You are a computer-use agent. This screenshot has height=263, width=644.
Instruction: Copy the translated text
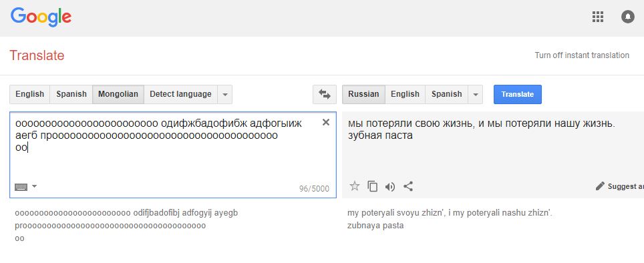[373, 186]
